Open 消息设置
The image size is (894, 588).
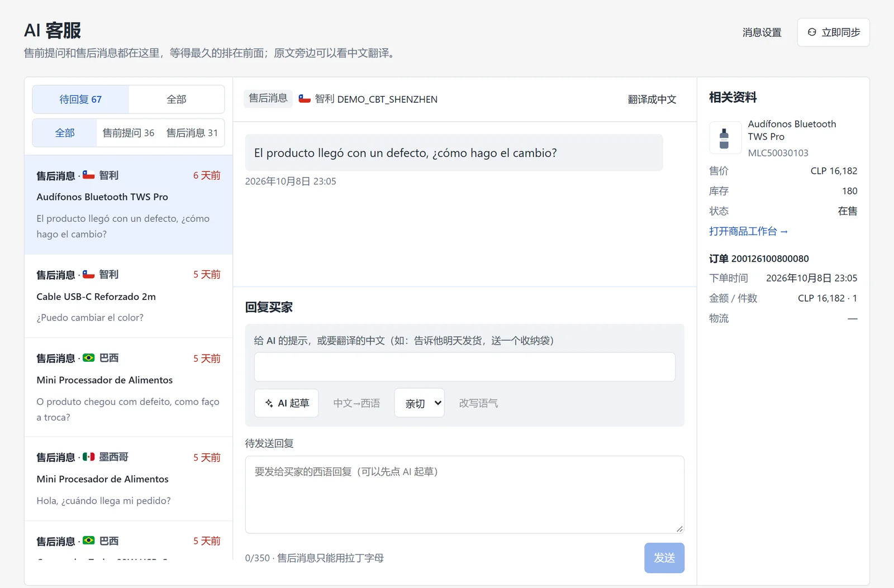(762, 32)
